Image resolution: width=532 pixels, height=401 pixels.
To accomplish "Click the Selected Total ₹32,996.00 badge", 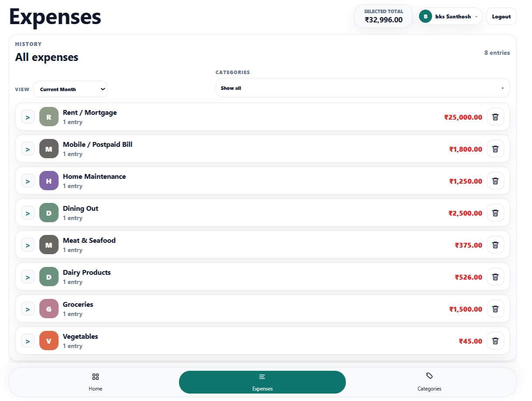I will tap(384, 16).
